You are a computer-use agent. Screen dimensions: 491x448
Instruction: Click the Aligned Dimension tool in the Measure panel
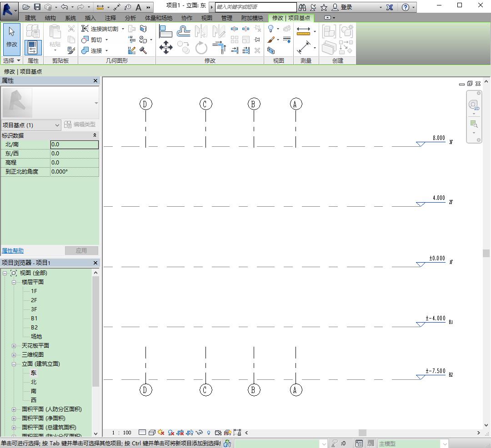coord(303,48)
